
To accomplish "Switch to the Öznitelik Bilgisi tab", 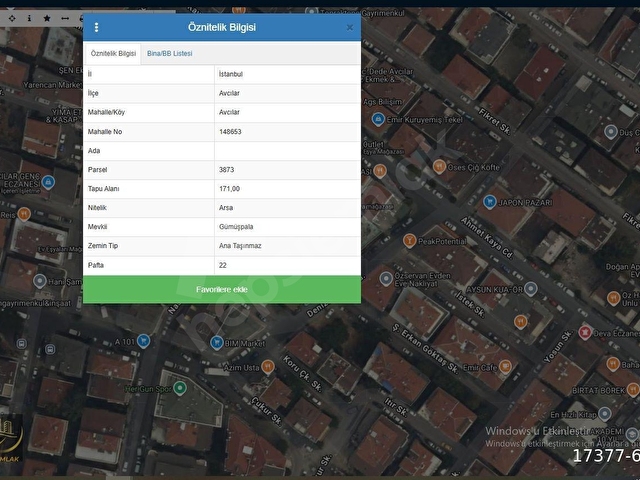I will pyautogui.click(x=113, y=53).
